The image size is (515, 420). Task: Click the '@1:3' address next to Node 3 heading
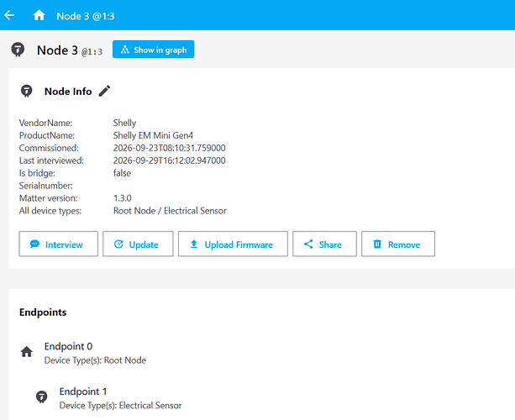click(x=92, y=52)
